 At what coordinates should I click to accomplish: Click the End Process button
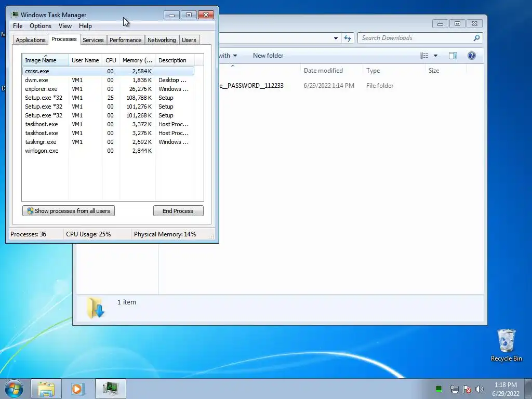[178, 211]
